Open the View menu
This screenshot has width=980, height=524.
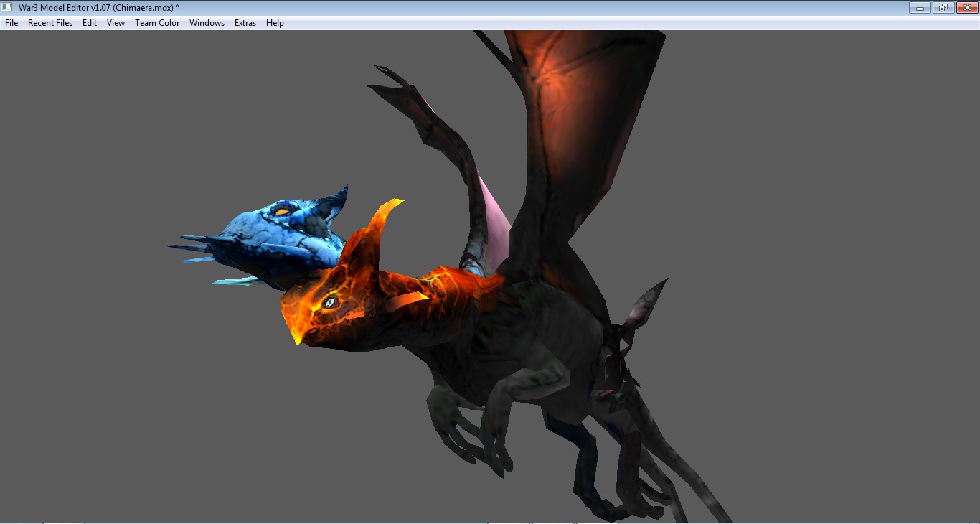click(116, 23)
